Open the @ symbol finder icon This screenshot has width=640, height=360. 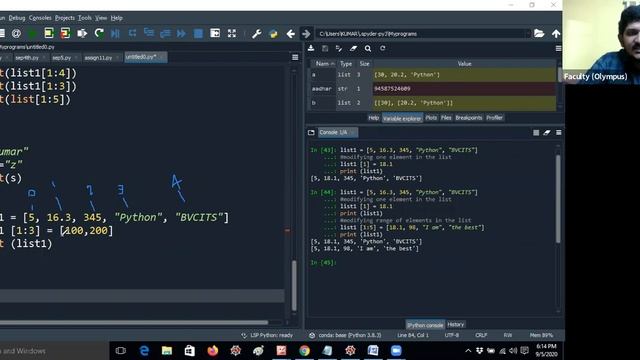16,33
